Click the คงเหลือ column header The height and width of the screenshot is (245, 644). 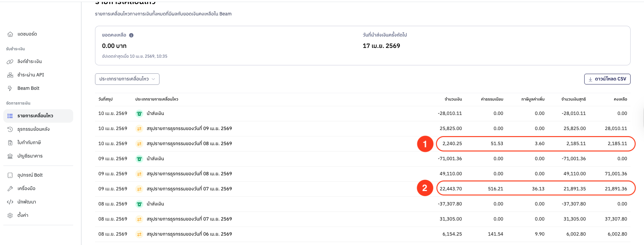620,99
